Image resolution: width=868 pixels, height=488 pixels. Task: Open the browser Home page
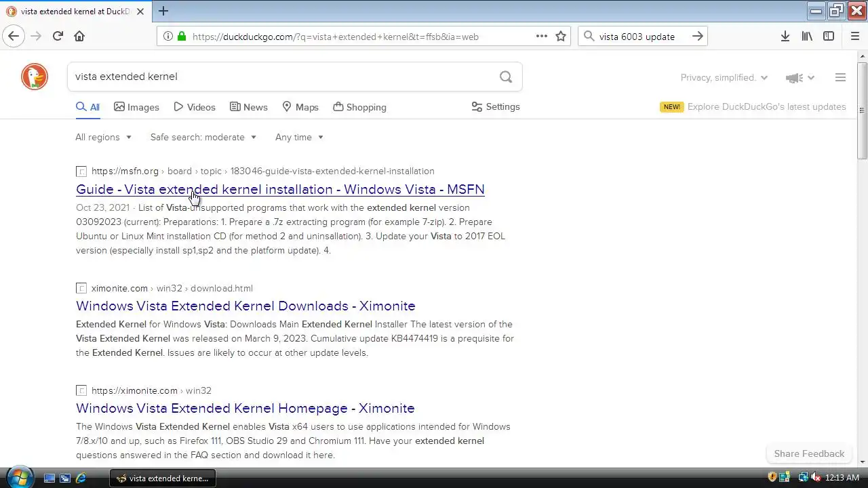(x=79, y=37)
